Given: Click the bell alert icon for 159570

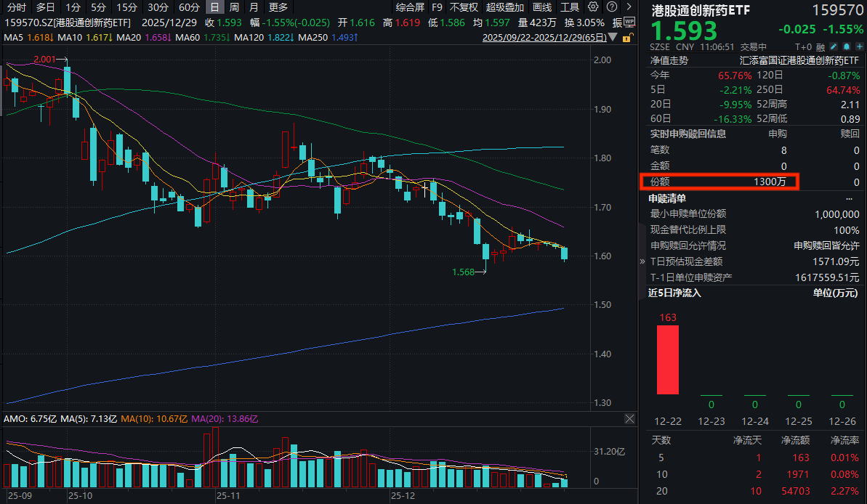Looking at the screenshot, I should click(845, 46).
